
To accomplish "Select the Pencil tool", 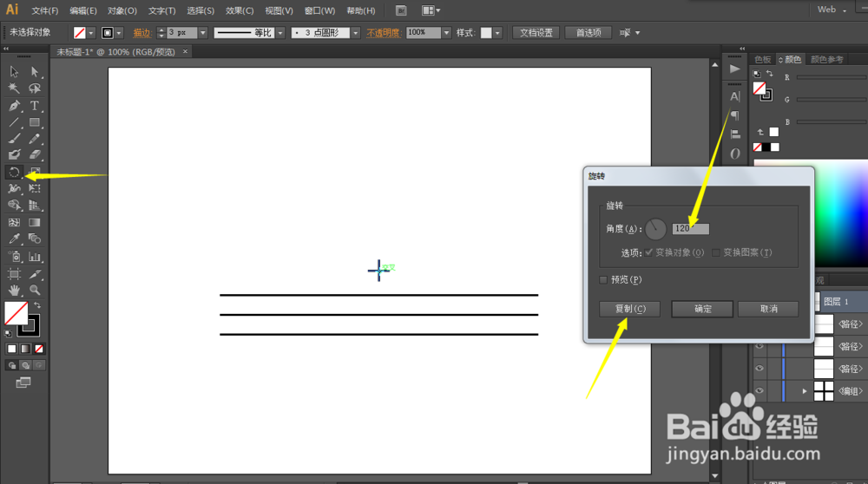I will tap(35, 139).
